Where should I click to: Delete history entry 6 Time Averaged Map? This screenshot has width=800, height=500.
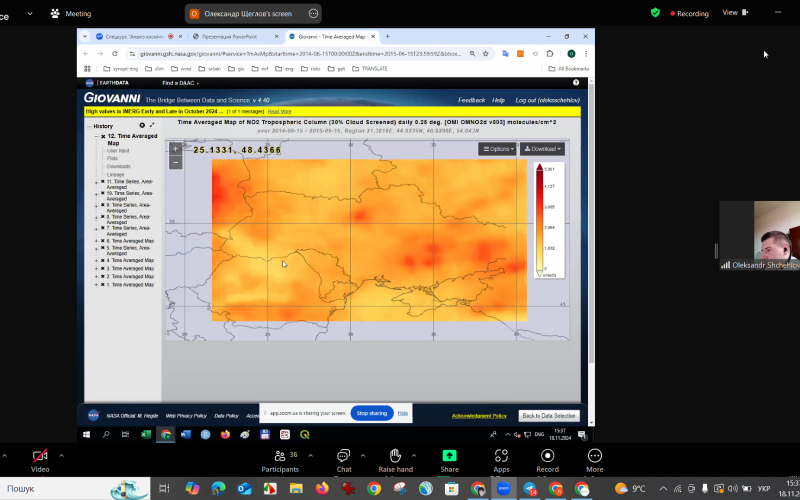[x=103, y=241]
